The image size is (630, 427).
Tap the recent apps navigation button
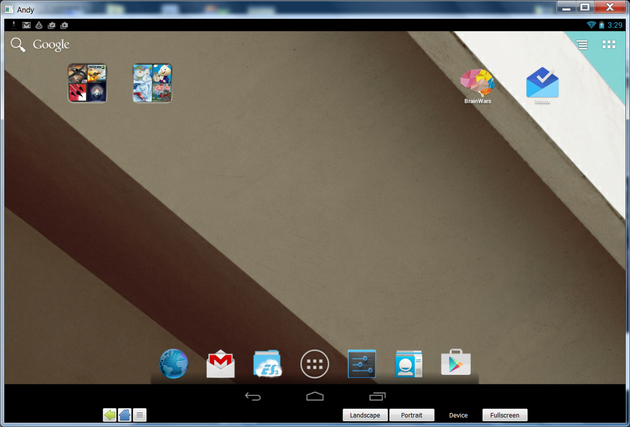pos(377,397)
